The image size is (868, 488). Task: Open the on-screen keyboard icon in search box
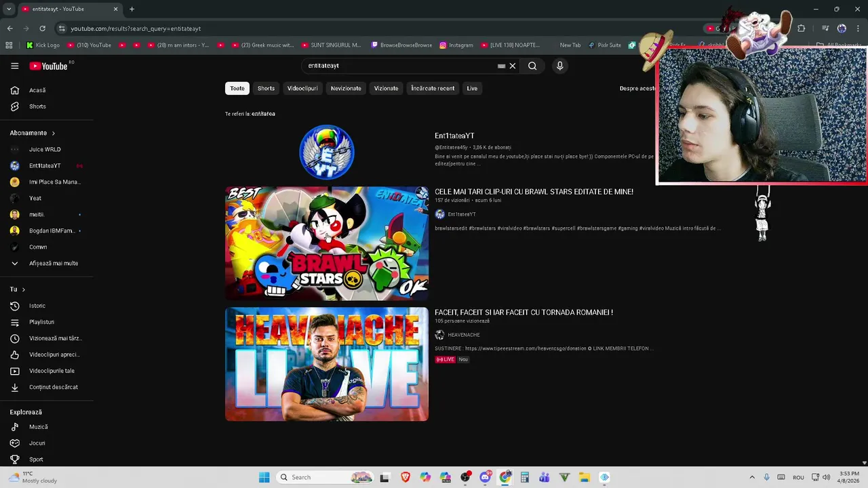click(x=501, y=66)
